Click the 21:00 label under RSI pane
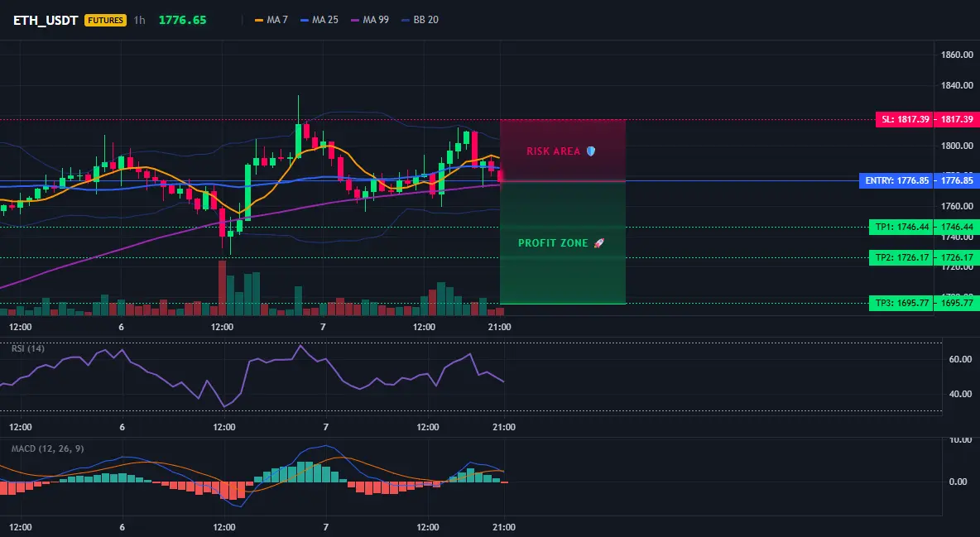Viewport: 980px width, 537px height. [x=504, y=427]
